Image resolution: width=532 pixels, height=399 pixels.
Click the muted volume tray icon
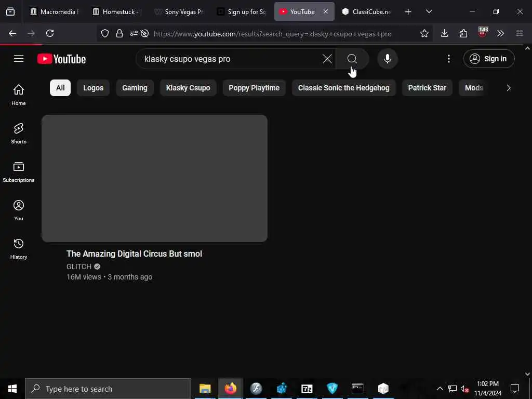pyautogui.click(x=464, y=389)
